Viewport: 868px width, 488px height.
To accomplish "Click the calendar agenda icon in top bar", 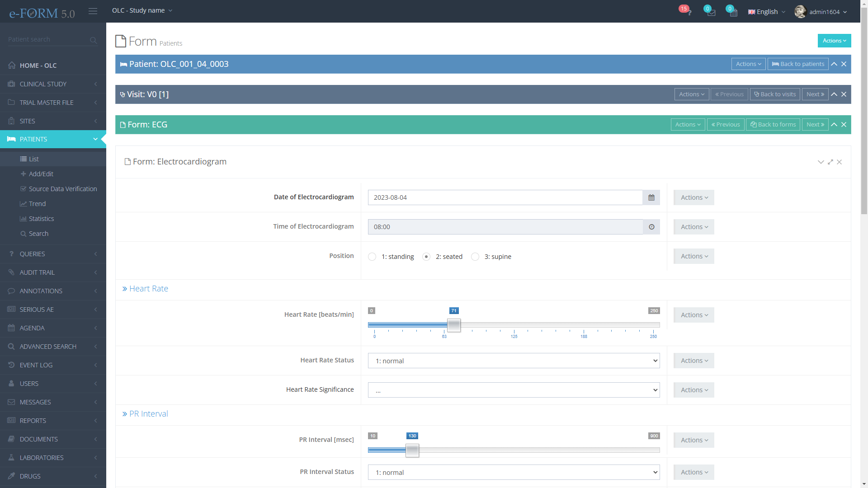I will 733,12.
